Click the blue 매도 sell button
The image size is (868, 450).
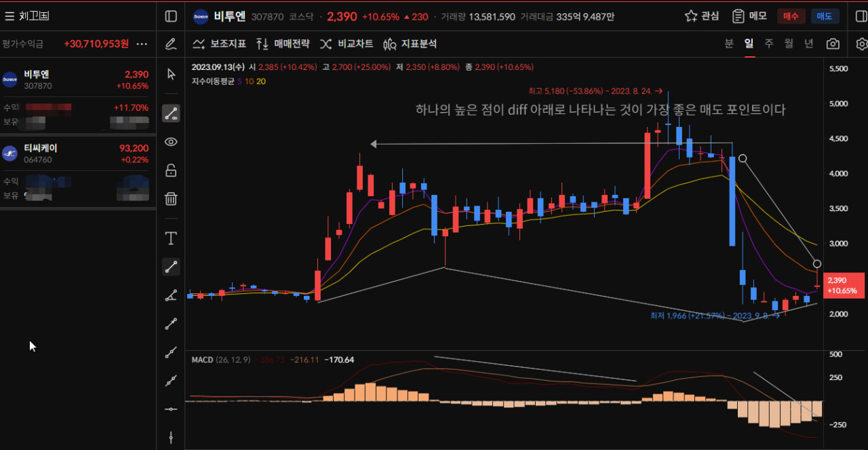click(825, 16)
